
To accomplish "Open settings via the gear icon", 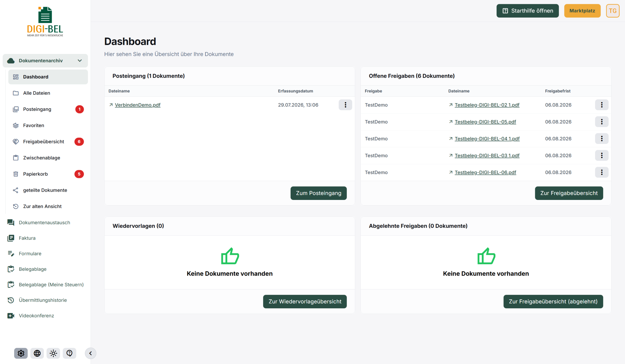I will coord(21,353).
